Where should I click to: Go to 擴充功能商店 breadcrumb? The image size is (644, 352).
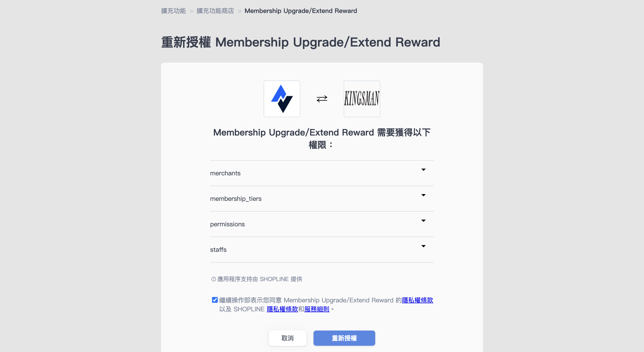[215, 11]
